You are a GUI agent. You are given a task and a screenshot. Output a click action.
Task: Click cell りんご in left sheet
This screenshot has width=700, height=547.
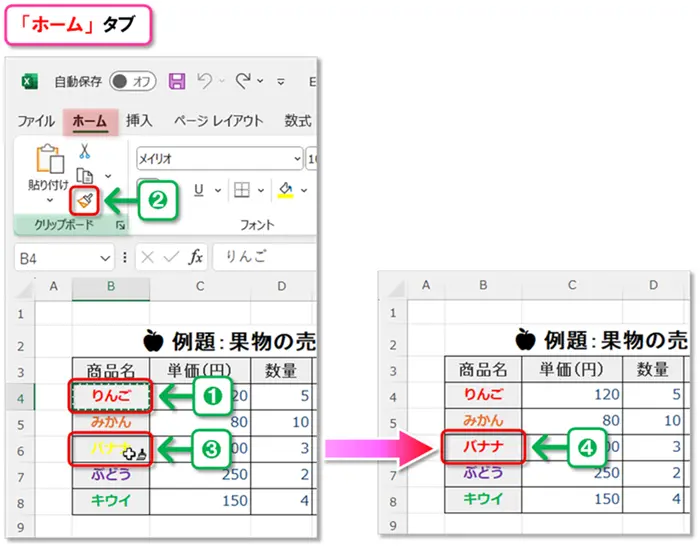click(111, 397)
